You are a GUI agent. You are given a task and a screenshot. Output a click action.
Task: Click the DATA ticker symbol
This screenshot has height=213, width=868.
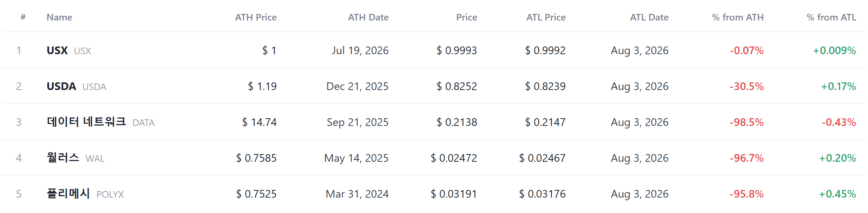pos(144,123)
